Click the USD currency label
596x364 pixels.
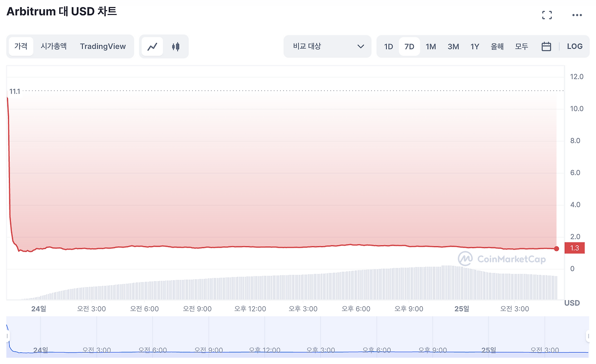coord(572,303)
